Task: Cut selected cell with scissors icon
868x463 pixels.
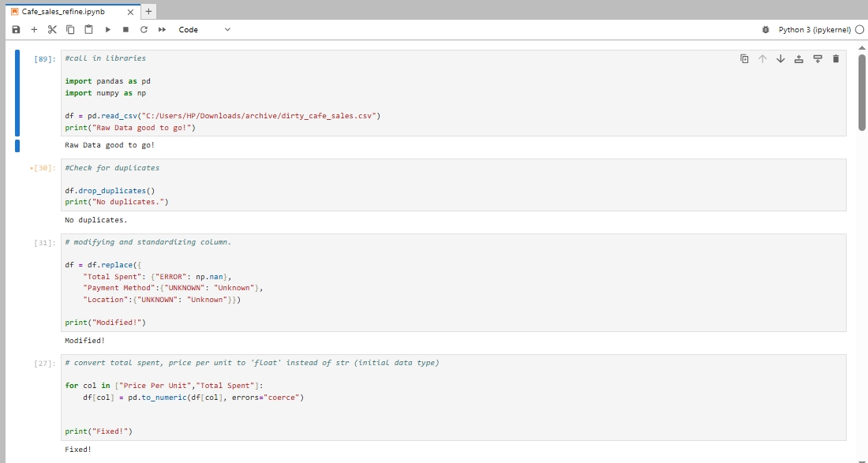Action: (52, 30)
